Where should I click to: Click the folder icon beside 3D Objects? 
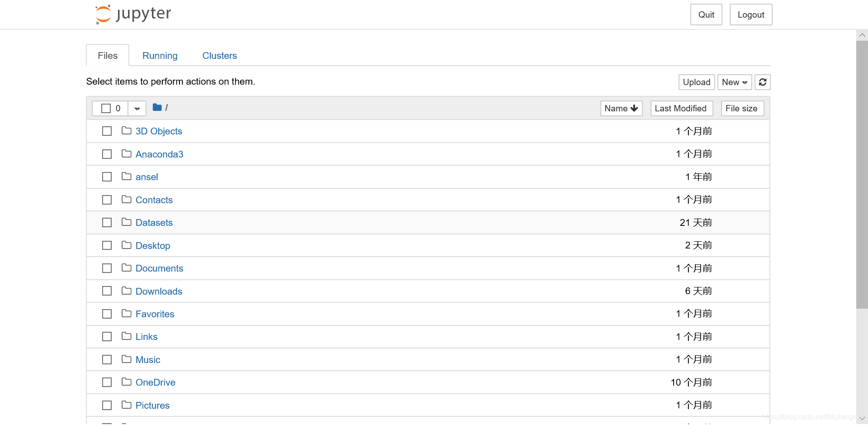(127, 131)
